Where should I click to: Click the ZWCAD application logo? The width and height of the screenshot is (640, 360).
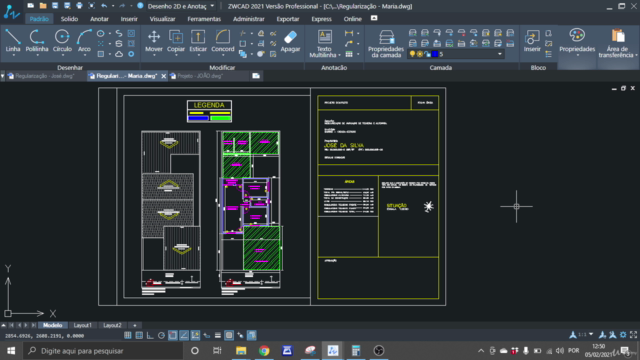11,11
